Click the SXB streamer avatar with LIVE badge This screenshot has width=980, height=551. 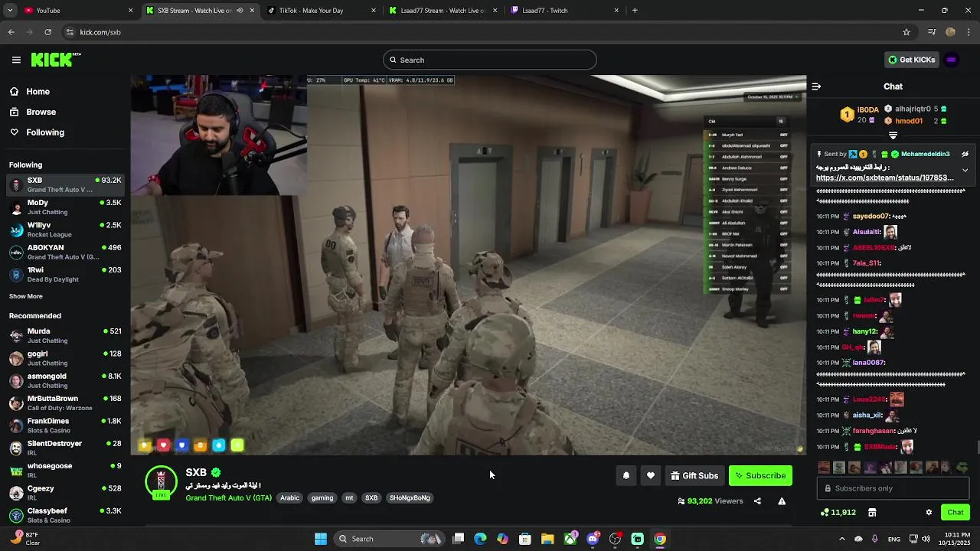[161, 482]
